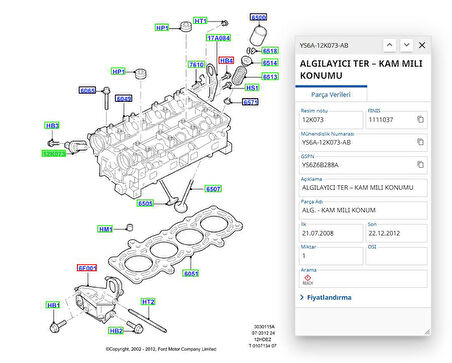Copy engineering number YS6A-12K073-AB
Image resolution: width=452 pixels, height=363 pixels.
tap(420, 142)
